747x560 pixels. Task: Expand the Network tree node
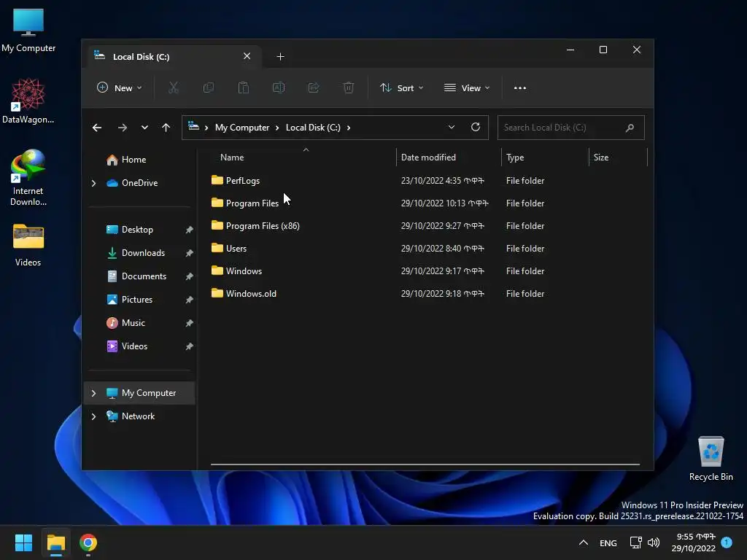93,416
